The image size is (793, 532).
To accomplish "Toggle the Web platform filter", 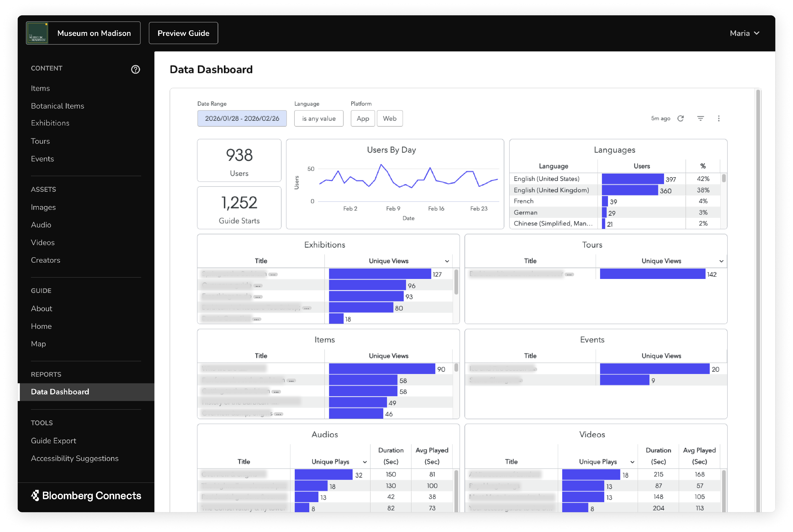I will pos(389,118).
